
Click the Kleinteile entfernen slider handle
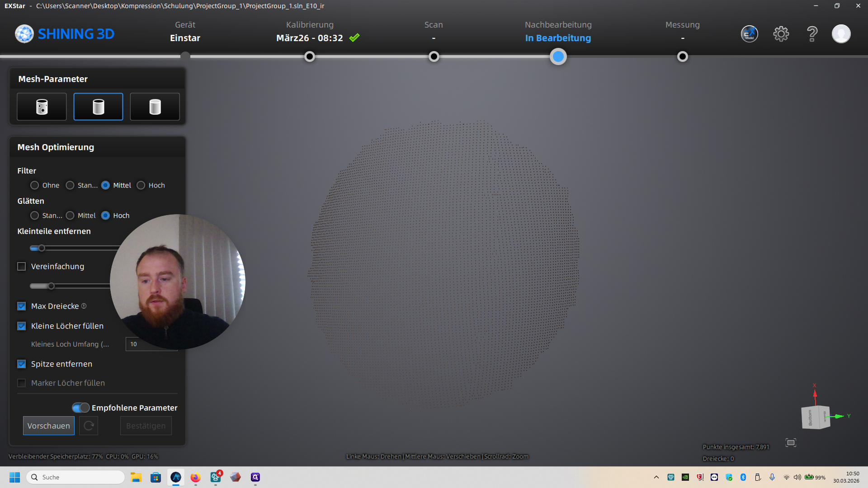[x=42, y=248]
